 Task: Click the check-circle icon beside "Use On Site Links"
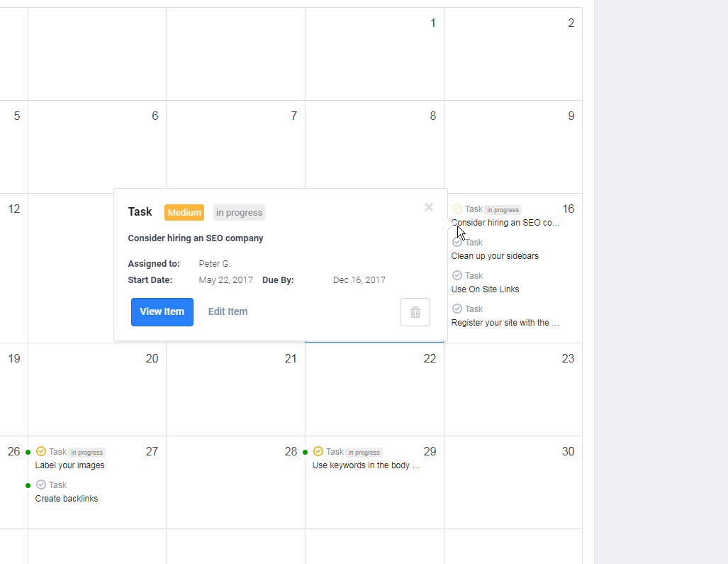(457, 275)
